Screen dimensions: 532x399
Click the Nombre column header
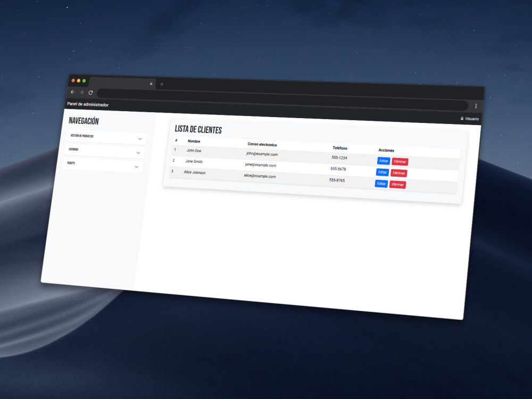pyautogui.click(x=194, y=141)
